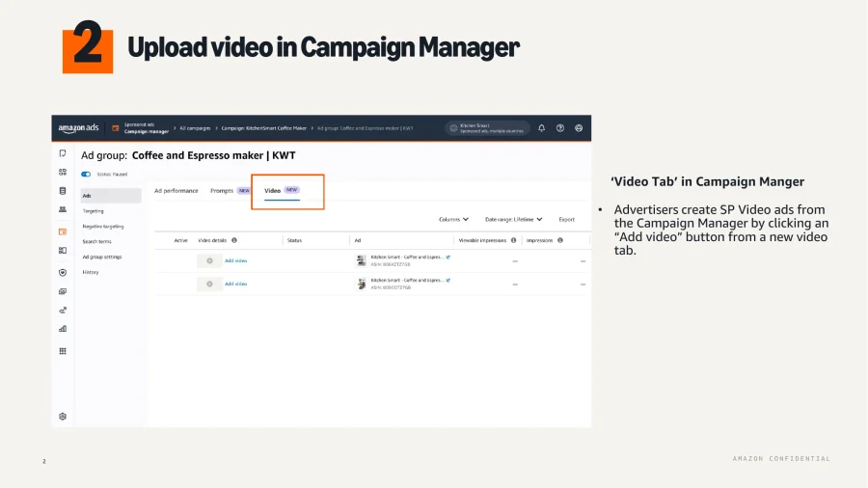Viewport: 868px width, 488px height.
Task: Open the trending arrow chart icon in sidebar
Action: pos(63,311)
